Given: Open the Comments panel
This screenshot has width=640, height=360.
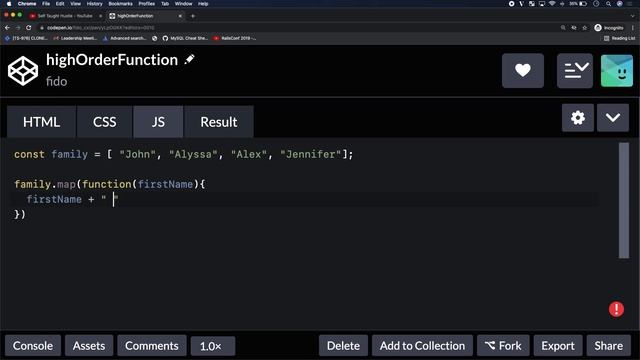Looking at the screenshot, I should [x=152, y=346].
